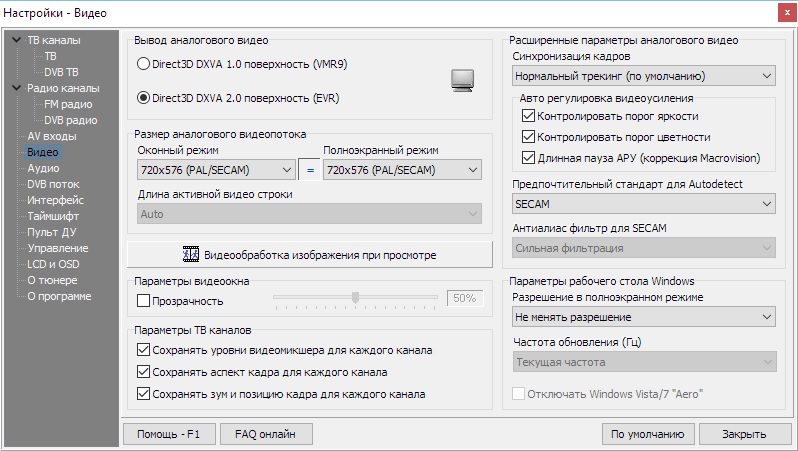Open the Оконный режим resolution dropdown
Viewport: 798px width, 451px height.
(x=215, y=171)
